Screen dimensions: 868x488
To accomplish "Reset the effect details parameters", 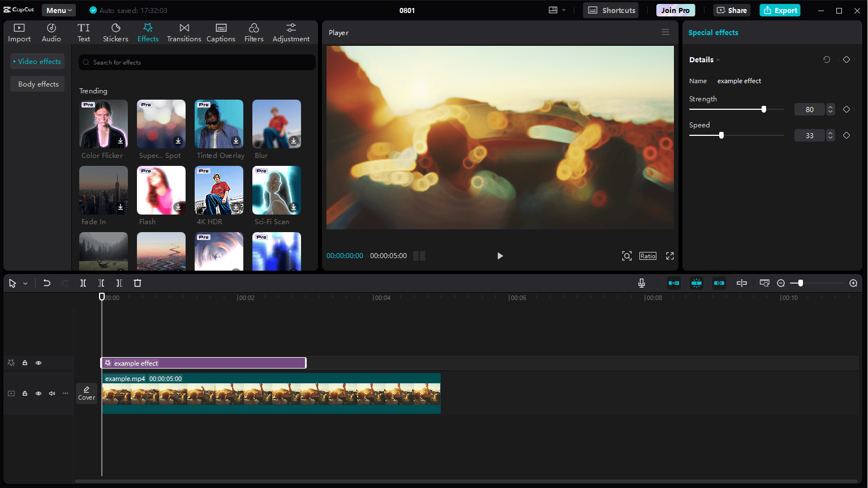I will (827, 59).
